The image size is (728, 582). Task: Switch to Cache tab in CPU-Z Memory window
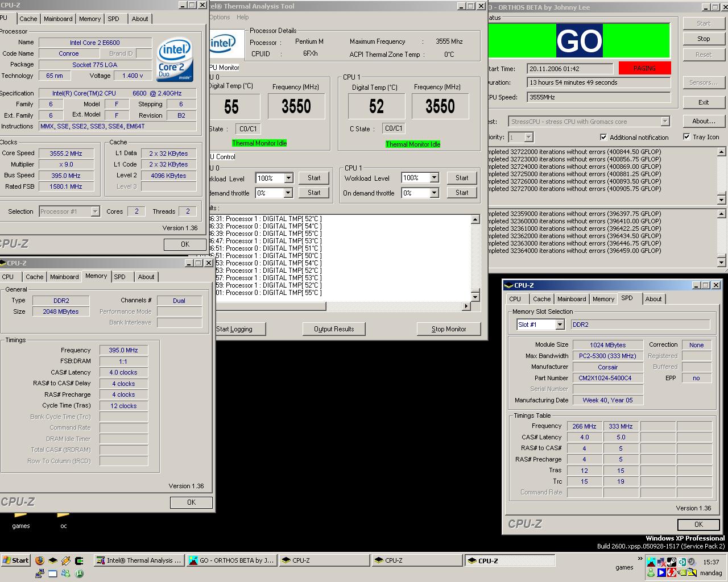[x=34, y=277]
